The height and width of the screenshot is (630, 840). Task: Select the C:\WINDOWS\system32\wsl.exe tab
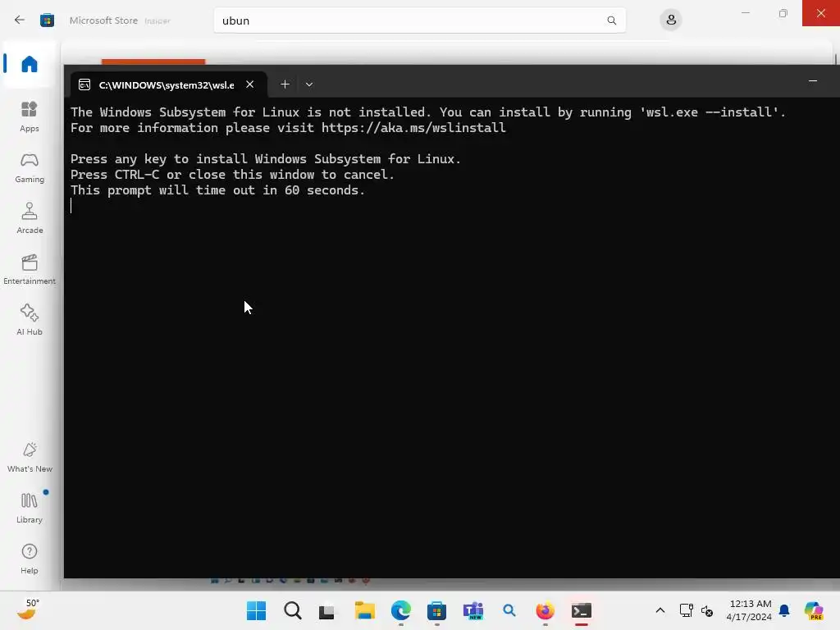[166, 84]
